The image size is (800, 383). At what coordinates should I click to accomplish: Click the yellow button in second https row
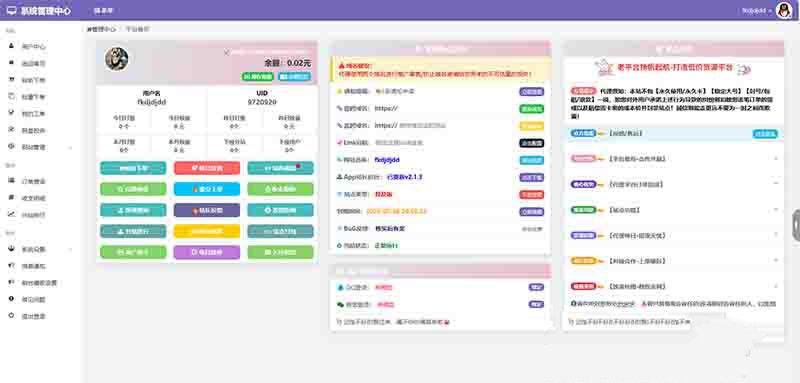point(532,126)
